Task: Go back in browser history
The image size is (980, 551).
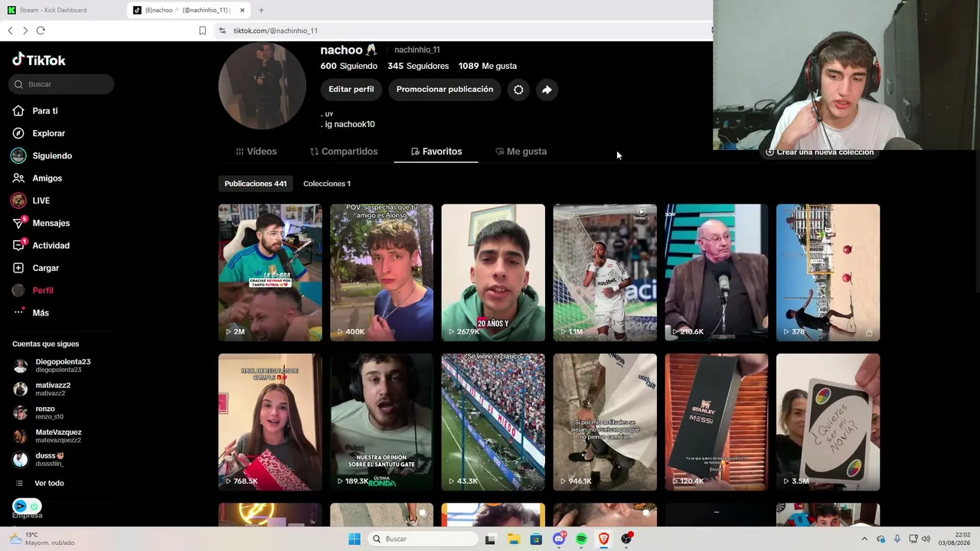Action: (10, 31)
